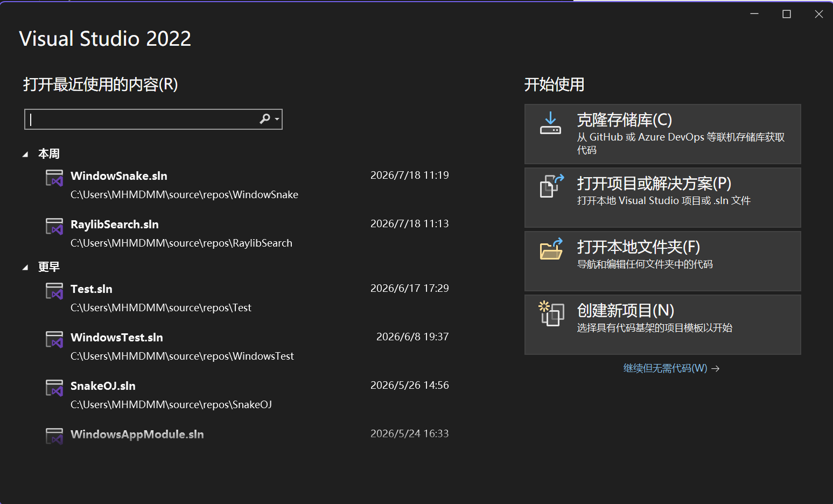The image size is (833, 504).
Task: Click the path ending in repos\WindowsTest
Action: [182, 356]
